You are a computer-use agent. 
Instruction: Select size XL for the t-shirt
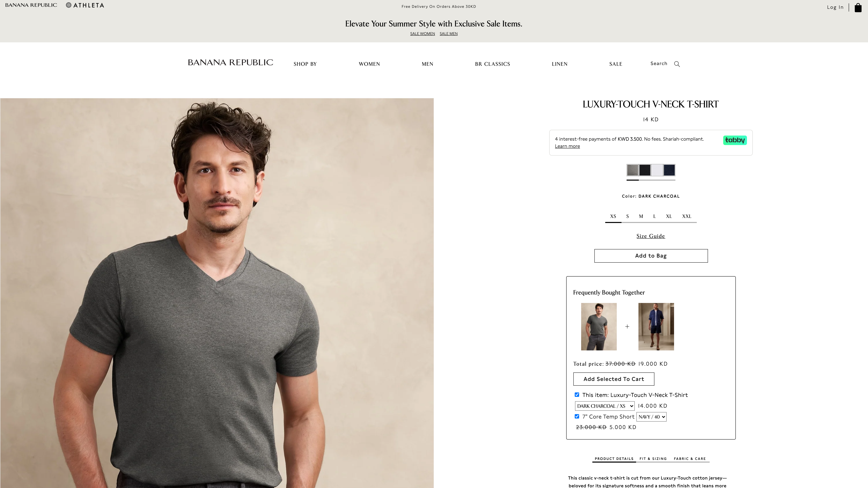pos(669,216)
